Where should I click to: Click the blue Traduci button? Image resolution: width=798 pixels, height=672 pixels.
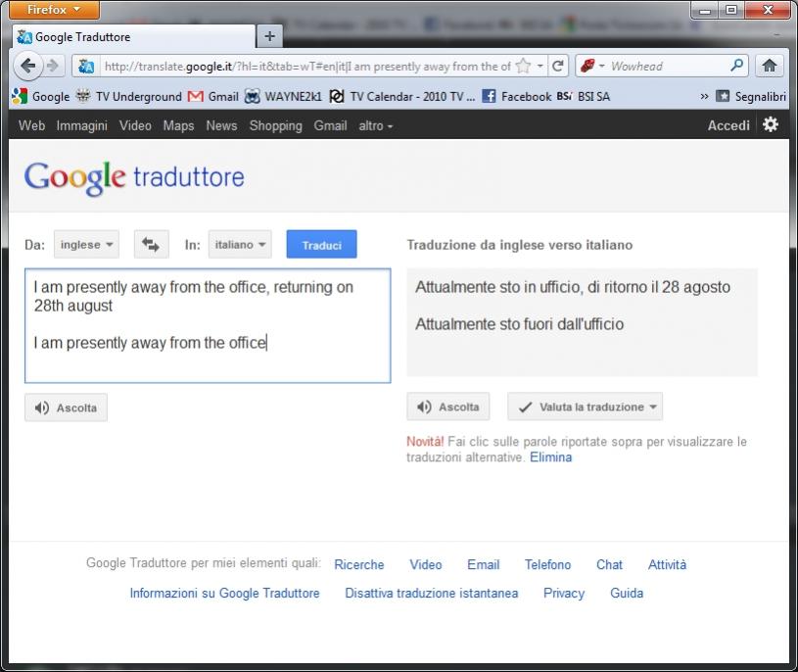[x=321, y=244]
